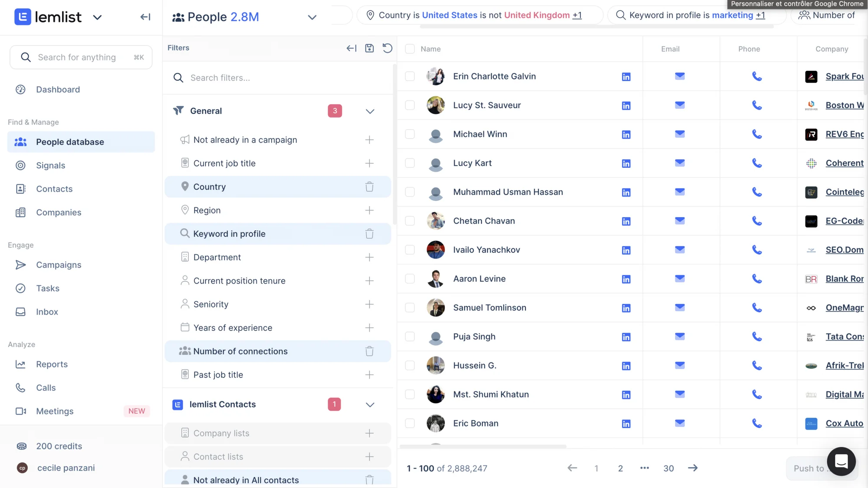Click the Push to button
This screenshot has height=488, width=868.
pyautogui.click(x=808, y=468)
